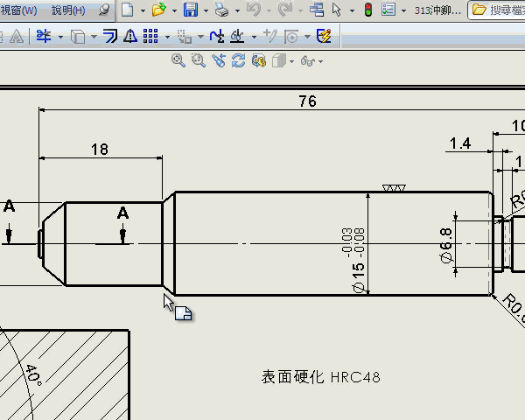Screen dimensions: 525x420
Task: Click the stacked windows icon before the cursor
Action: click(317, 10)
